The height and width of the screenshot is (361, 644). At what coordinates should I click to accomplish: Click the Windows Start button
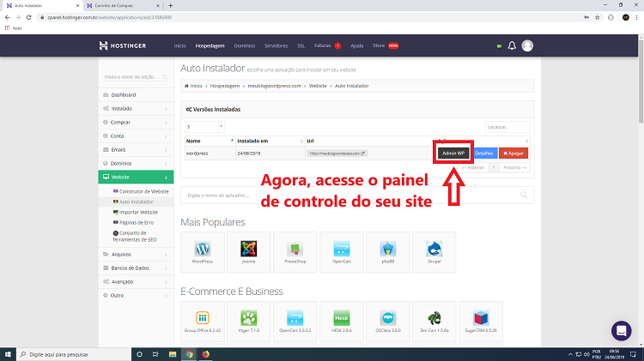coord(8,354)
